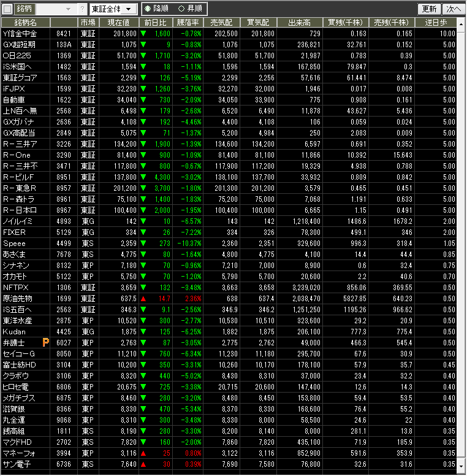467x476 pixels.
Task: Click the green down arrow for Speee
Action: click(143, 242)
